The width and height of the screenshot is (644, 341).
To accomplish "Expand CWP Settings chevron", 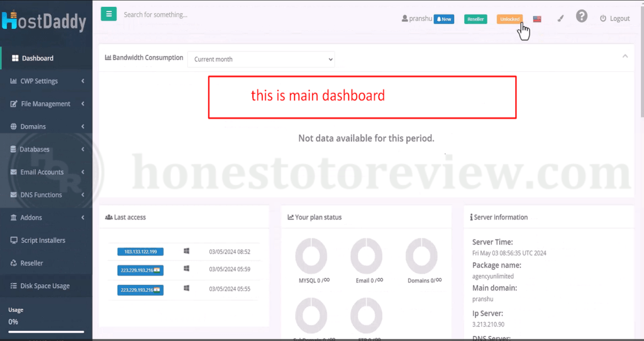I will click(x=83, y=81).
